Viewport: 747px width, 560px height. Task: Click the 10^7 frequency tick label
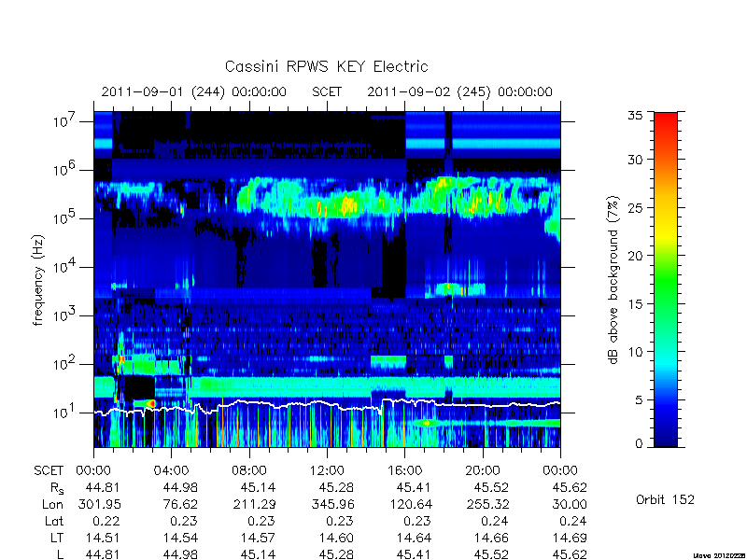(x=65, y=120)
